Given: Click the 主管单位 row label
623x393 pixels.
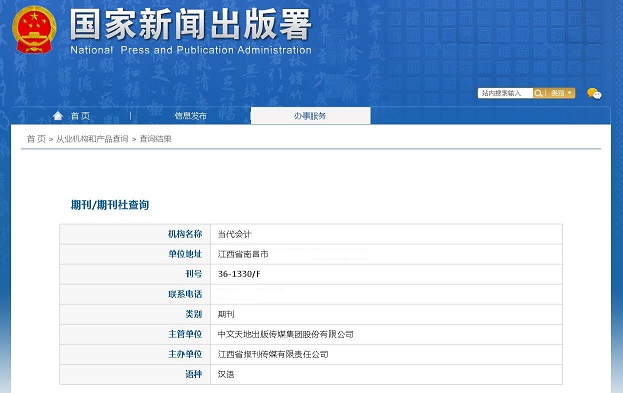Looking at the screenshot, I should pos(185,334).
